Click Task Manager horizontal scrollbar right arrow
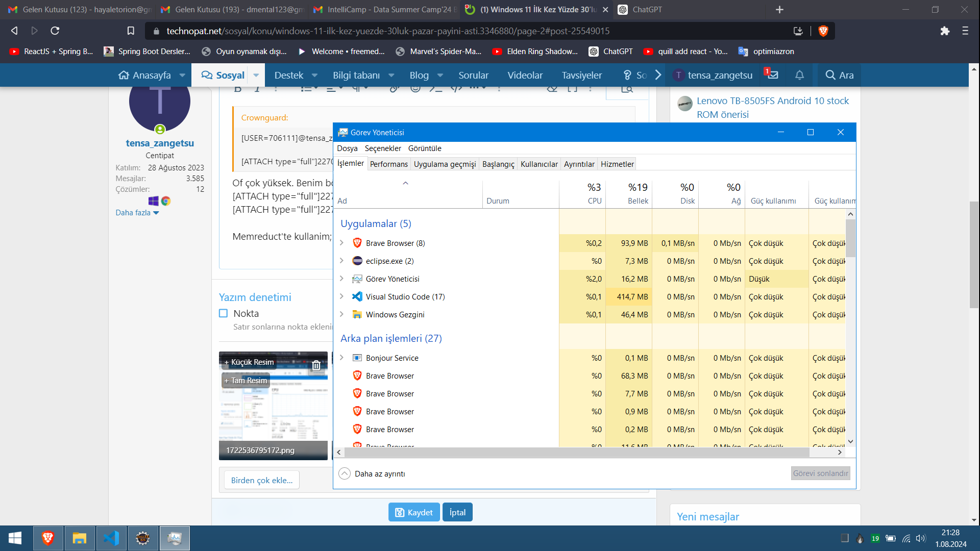The height and width of the screenshot is (551, 980). coord(840,453)
